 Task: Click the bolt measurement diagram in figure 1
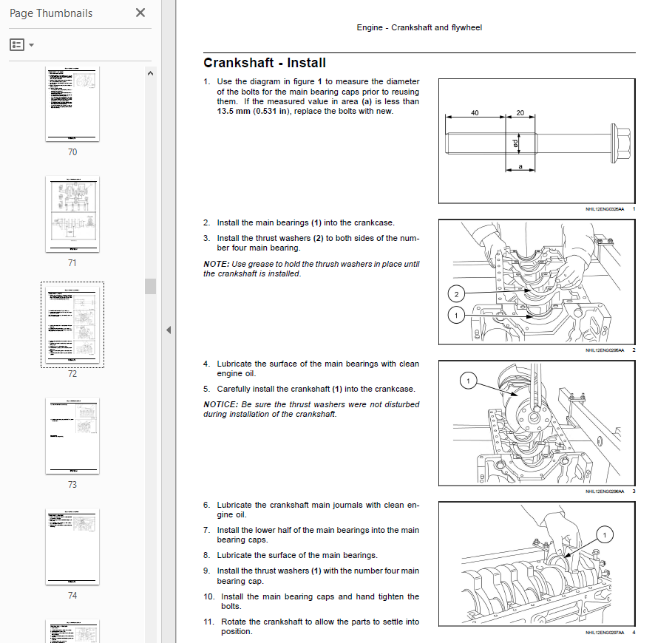pyautogui.click(x=537, y=141)
